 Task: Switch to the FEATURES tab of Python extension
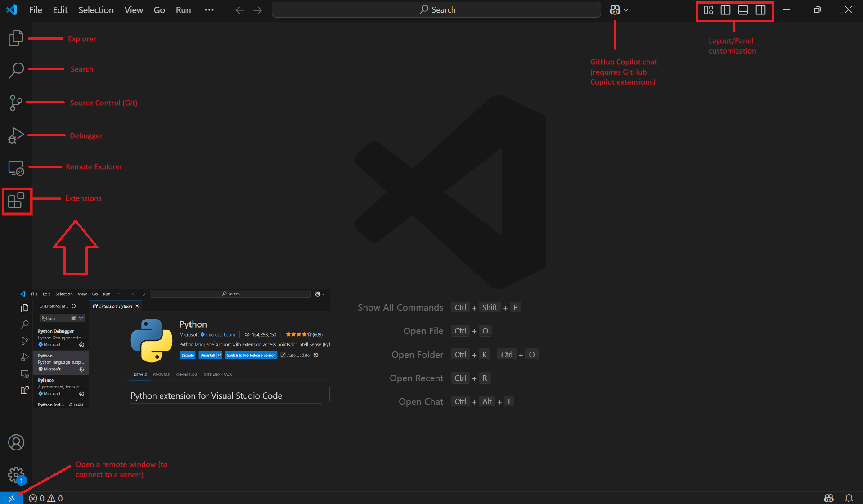[x=161, y=374]
